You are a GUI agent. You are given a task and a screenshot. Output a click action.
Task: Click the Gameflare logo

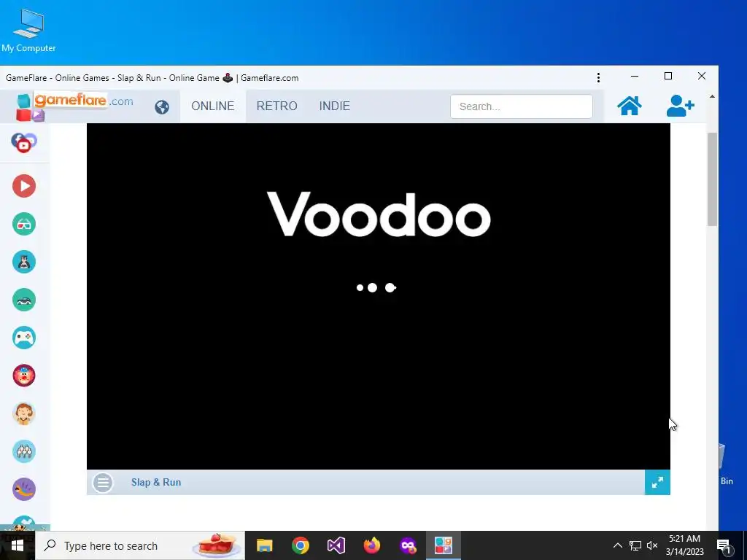tap(74, 106)
